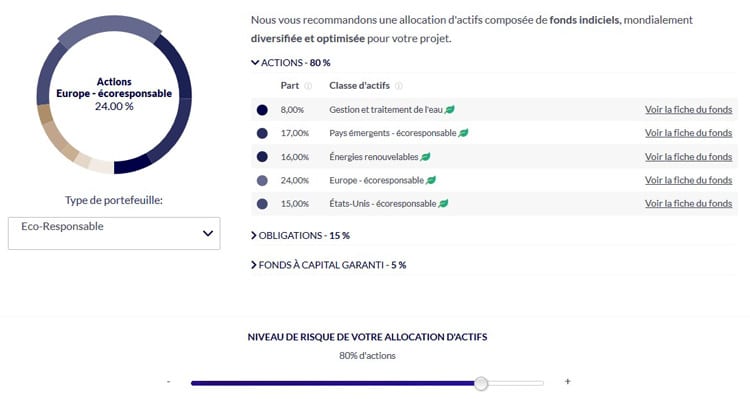Open fund sheet link for Gestion et traitement de l'eau
The height and width of the screenshot is (399, 750).
[688, 110]
